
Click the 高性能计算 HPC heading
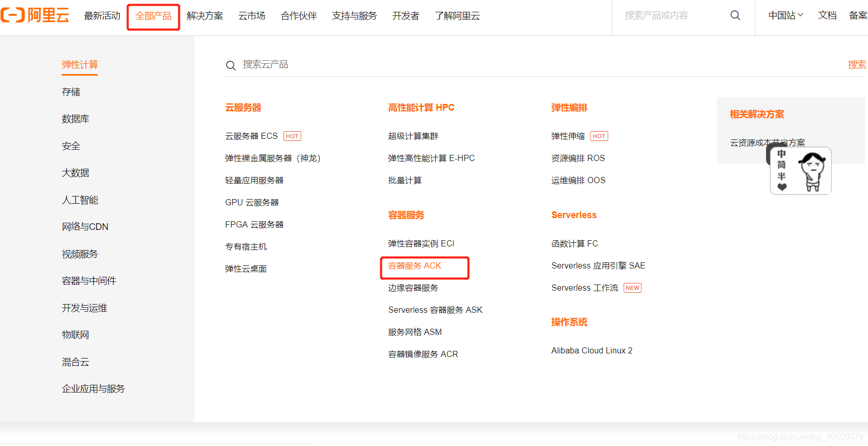click(x=421, y=108)
